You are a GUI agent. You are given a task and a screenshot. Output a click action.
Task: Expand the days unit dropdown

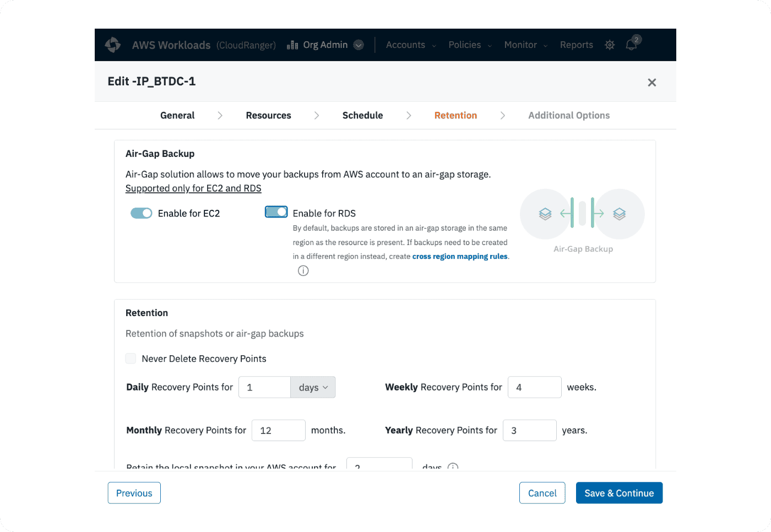(313, 387)
